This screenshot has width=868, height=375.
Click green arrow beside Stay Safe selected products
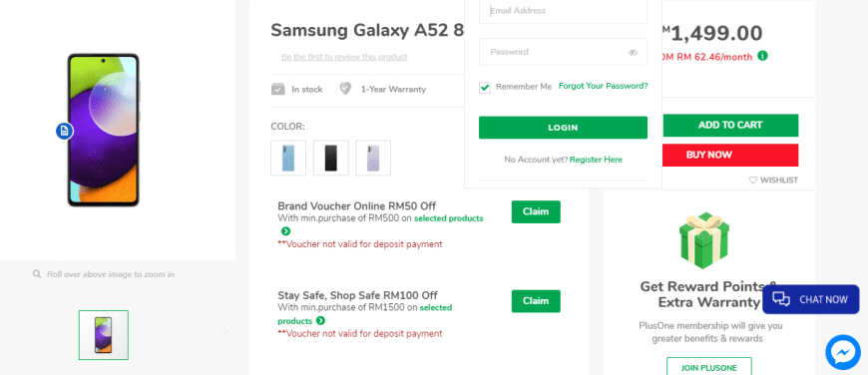click(x=320, y=321)
